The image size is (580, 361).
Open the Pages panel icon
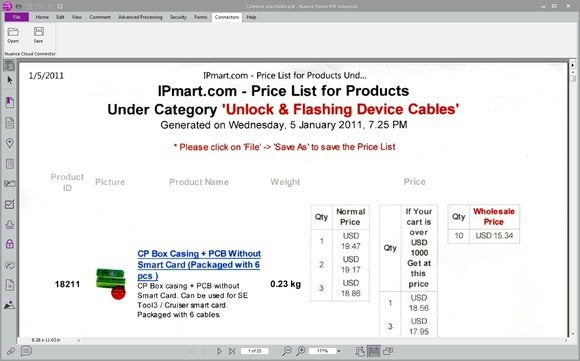pyautogui.click(x=10, y=122)
